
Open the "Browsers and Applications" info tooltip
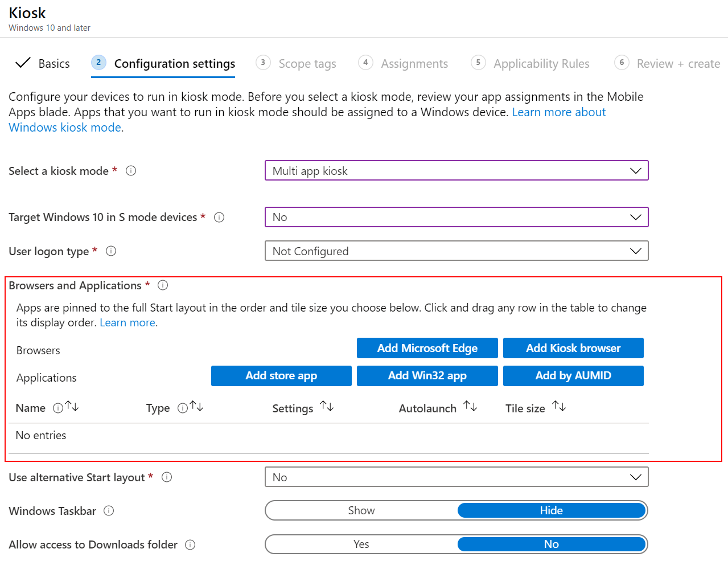coord(163,285)
